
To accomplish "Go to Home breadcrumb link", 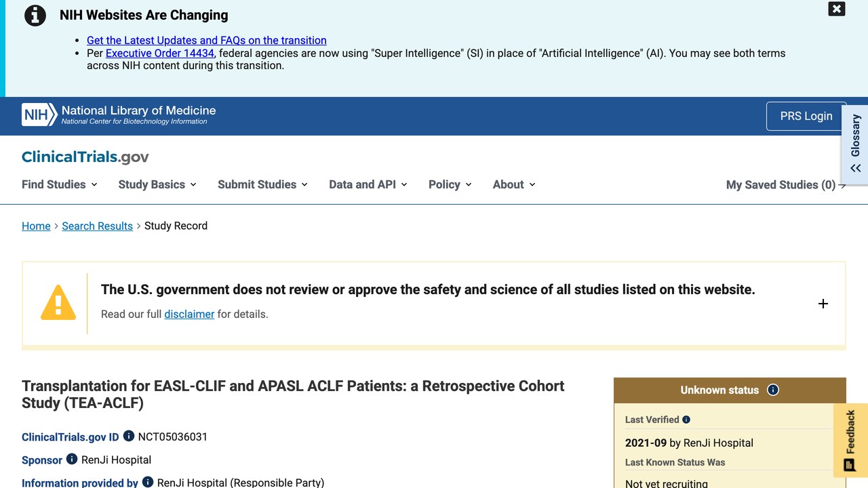I will tap(36, 226).
